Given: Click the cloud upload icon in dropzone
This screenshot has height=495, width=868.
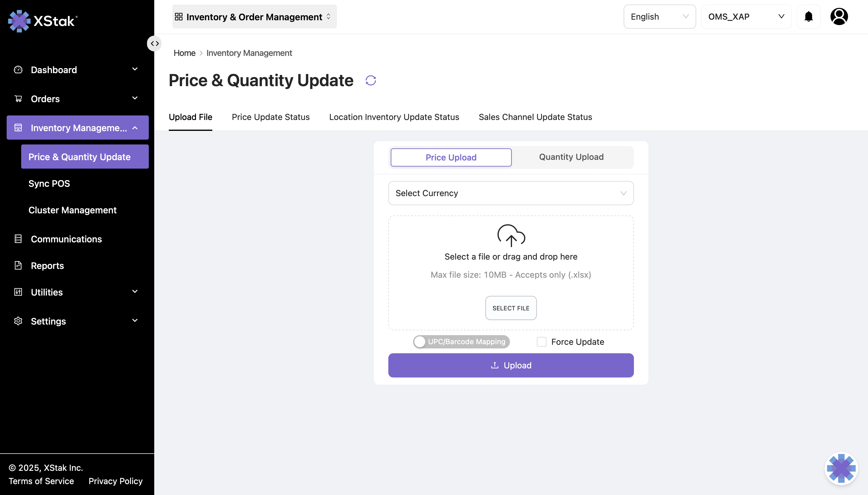Looking at the screenshot, I should coord(511,235).
